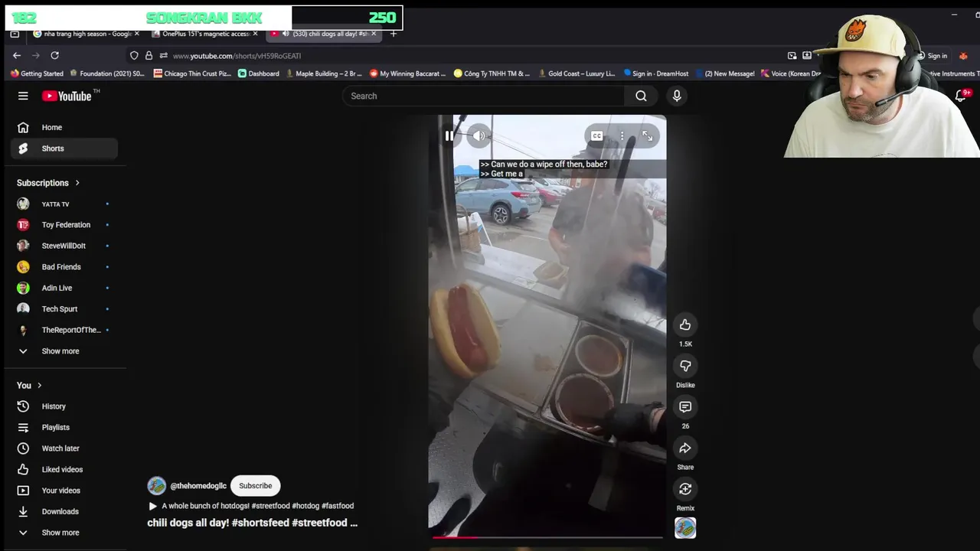Open the comments panel with 26 comments

tap(685, 407)
